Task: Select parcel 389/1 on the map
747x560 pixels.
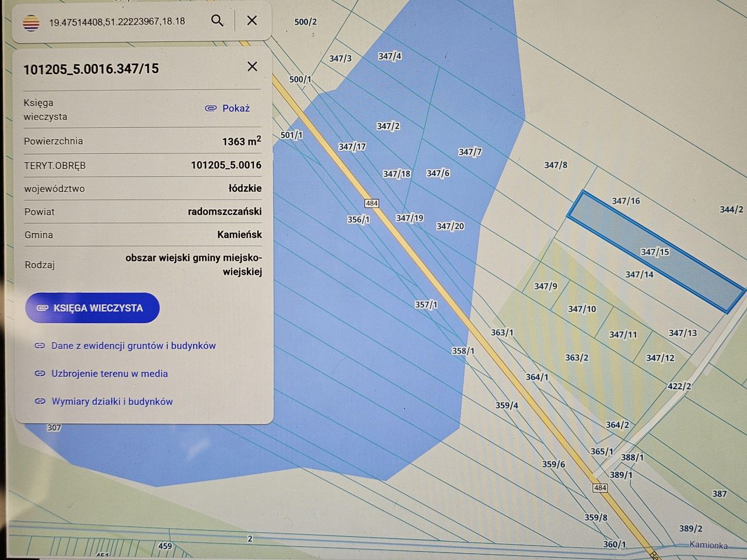Action: [x=621, y=475]
